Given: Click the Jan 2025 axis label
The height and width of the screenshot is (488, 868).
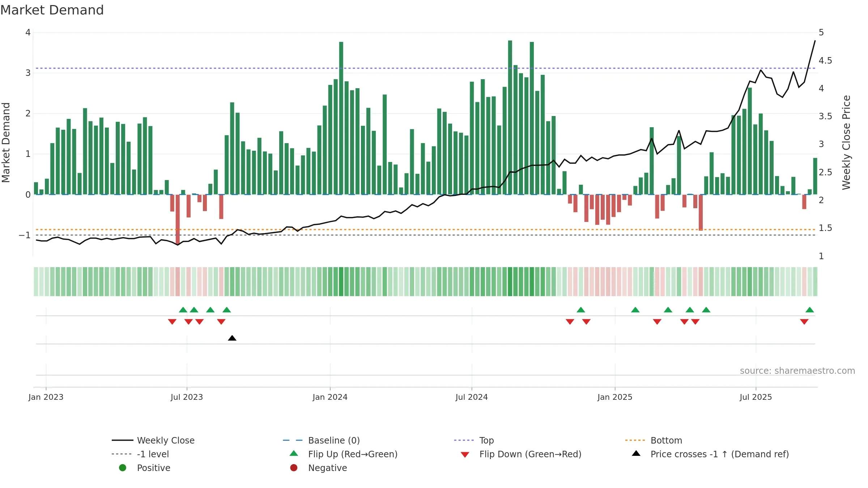Looking at the screenshot, I should pos(615,397).
